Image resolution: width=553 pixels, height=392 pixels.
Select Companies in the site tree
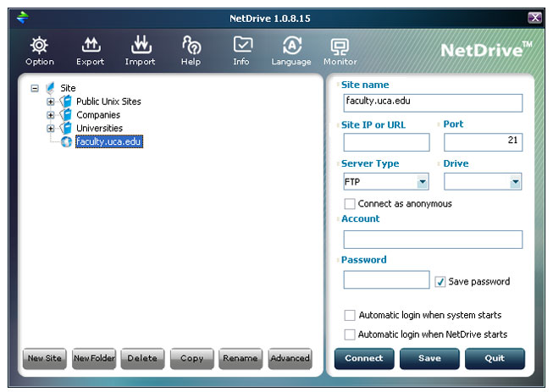click(x=98, y=115)
